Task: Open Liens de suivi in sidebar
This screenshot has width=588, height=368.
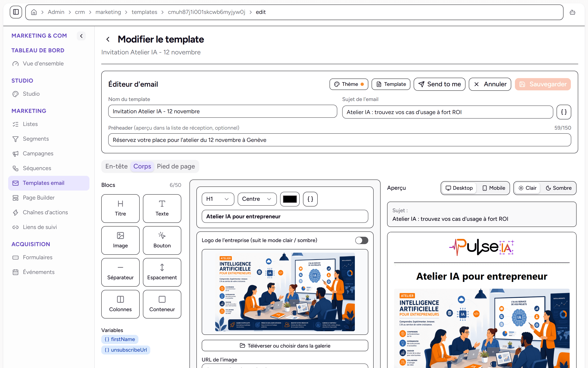Action: coord(49,227)
